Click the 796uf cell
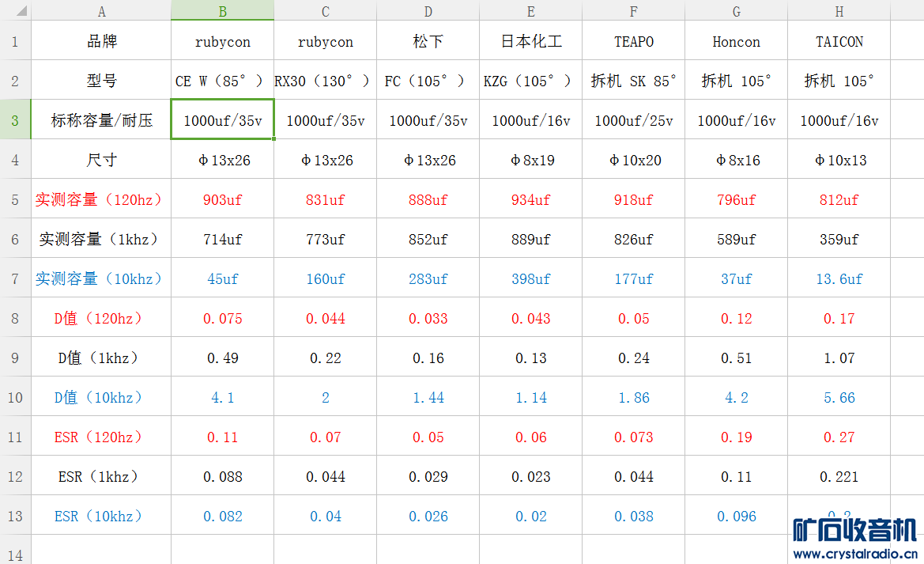Image resolution: width=924 pixels, height=564 pixels. pyautogui.click(x=736, y=199)
